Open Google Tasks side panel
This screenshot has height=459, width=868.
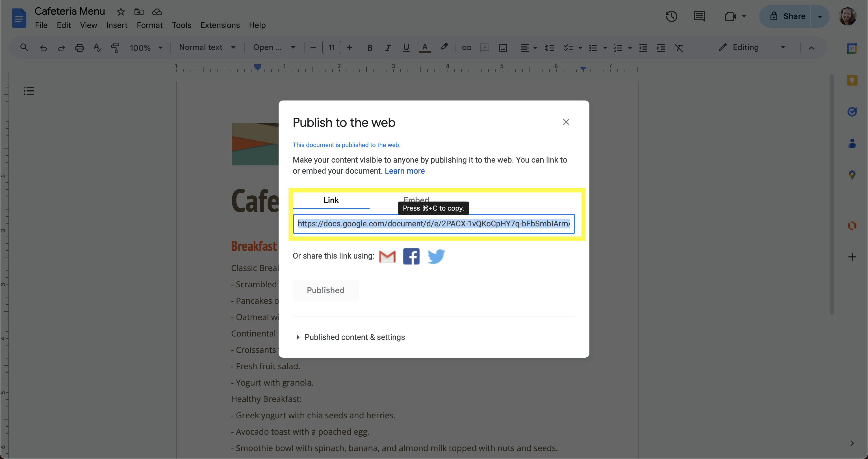coord(852,112)
